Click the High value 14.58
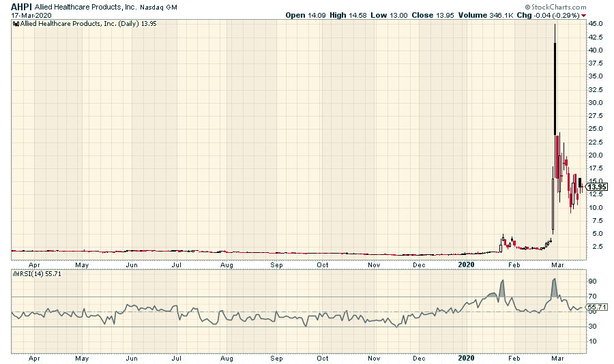614x364 pixels. click(357, 15)
